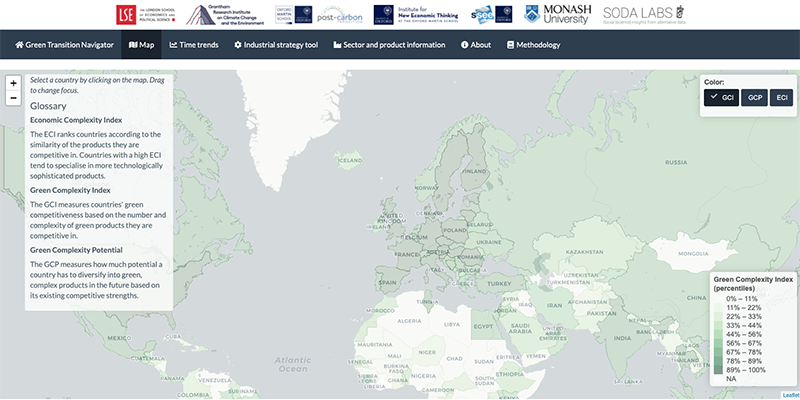Viewport: 800px width, 400px height.
Task: Select the GCI color option
Action: (720, 97)
